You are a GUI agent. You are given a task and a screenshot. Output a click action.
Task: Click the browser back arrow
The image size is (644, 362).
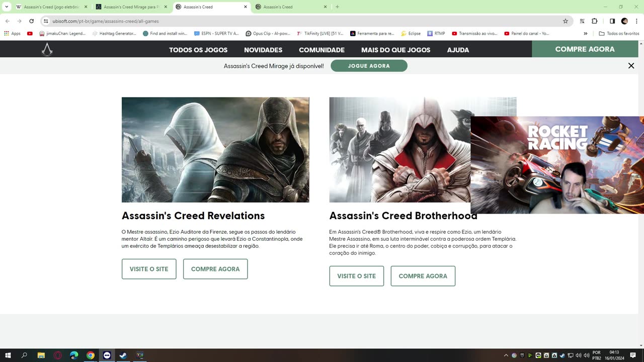(x=7, y=21)
